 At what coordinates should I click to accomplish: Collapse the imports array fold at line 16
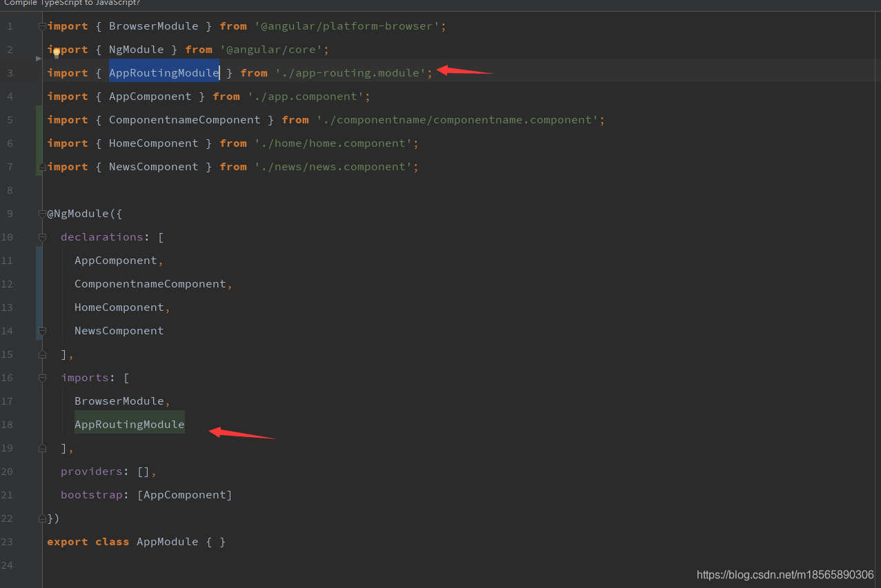43,378
